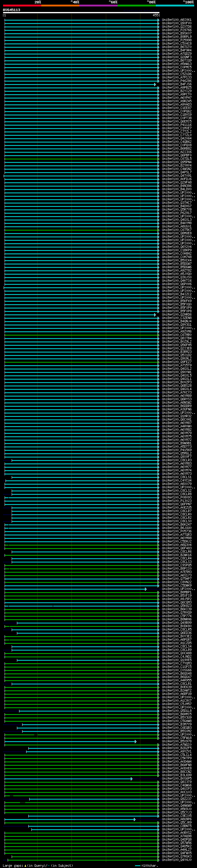Open hit UniRef100_Q2XTD6
Screen dimensions: 197x868
(176, 26)
